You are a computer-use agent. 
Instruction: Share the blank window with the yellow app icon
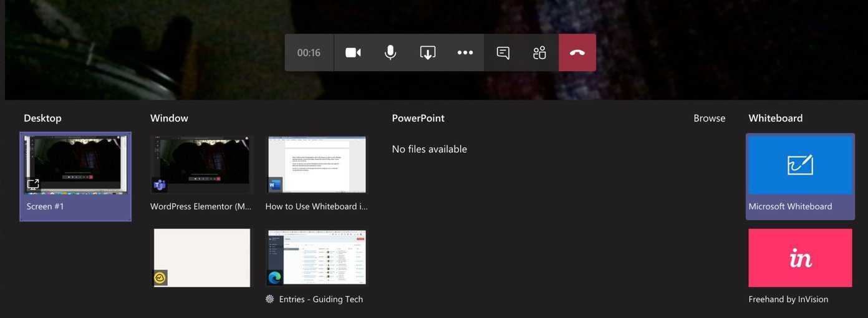(202, 258)
